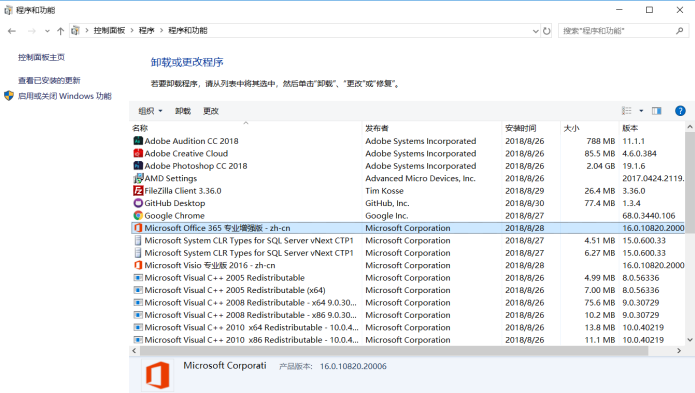Click the search magnifier icon
The image size is (695, 393).
pyautogui.click(x=679, y=31)
